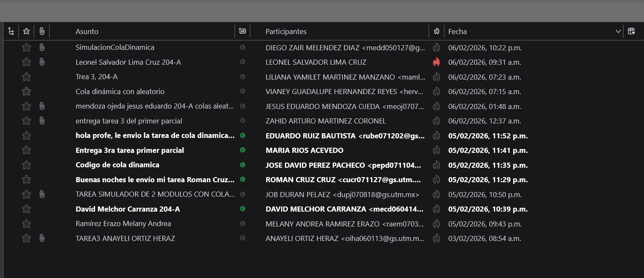Click the read status column header icon
This screenshot has width=644, height=278.
[x=242, y=31]
